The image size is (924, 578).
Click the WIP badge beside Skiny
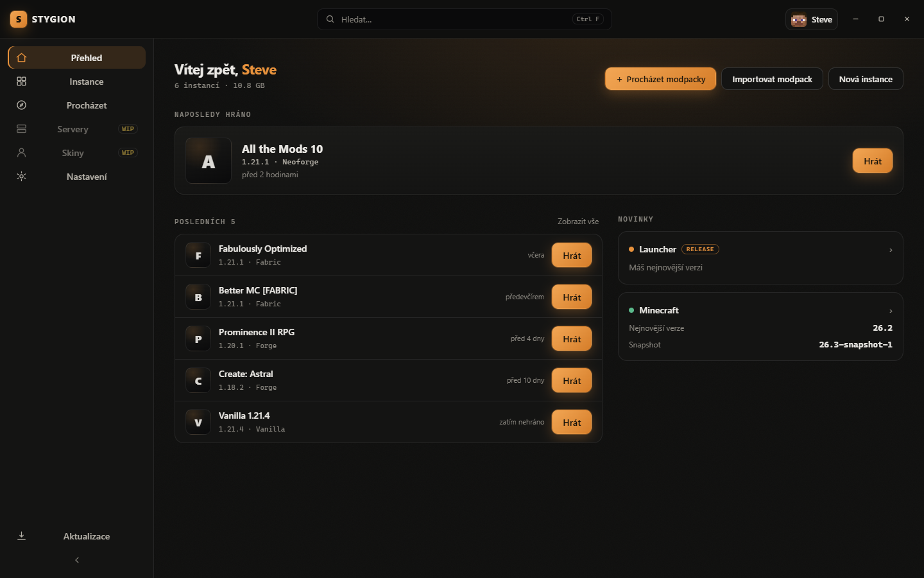pyautogui.click(x=128, y=153)
